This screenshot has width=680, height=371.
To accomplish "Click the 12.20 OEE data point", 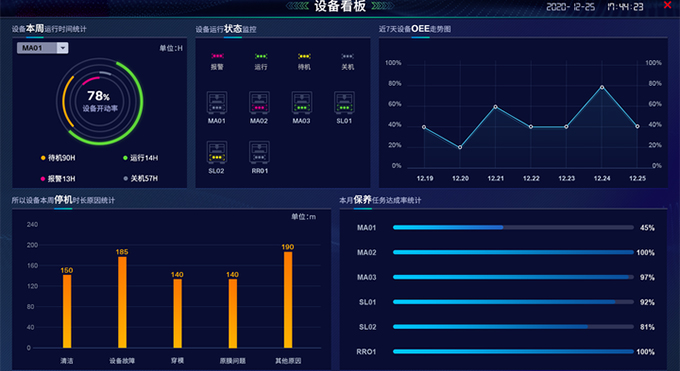I will 460,148.
